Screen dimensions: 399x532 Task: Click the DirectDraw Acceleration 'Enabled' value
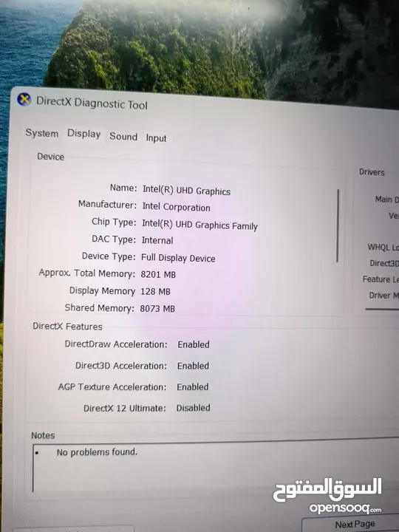tap(194, 344)
